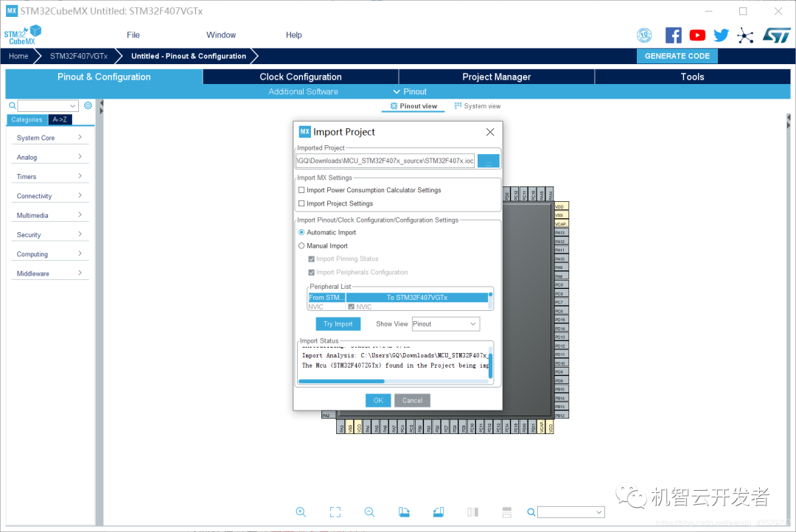Show Categories list tab

27,120
